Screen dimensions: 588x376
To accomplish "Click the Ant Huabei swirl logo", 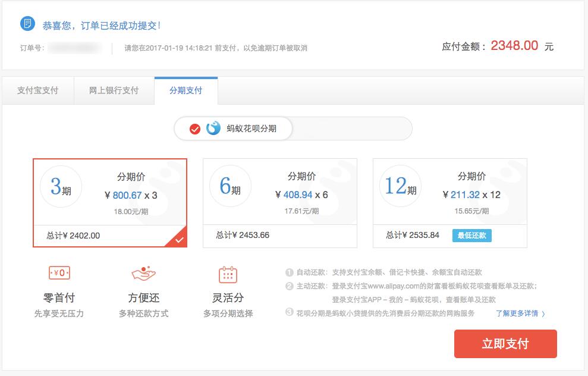I will [x=213, y=129].
